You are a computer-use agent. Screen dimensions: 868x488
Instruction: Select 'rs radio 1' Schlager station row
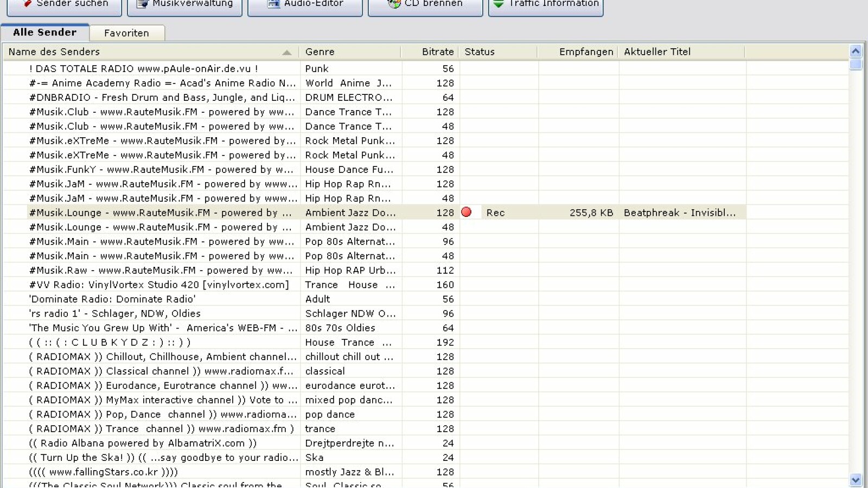click(x=114, y=313)
